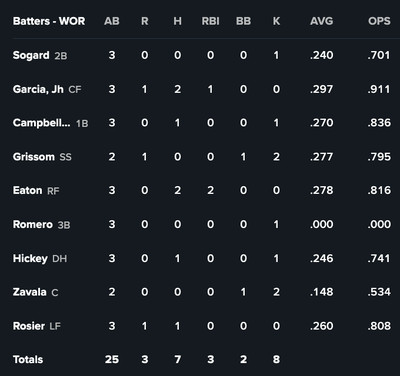This screenshot has height=376, width=400.
Task: Click the Batters - WOR header
Action: pyautogui.click(x=49, y=21)
